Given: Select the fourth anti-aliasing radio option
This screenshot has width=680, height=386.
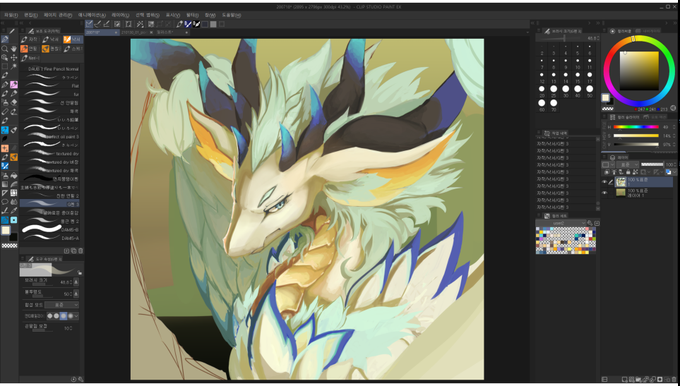Looking at the screenshot, I should coord(71,316).
